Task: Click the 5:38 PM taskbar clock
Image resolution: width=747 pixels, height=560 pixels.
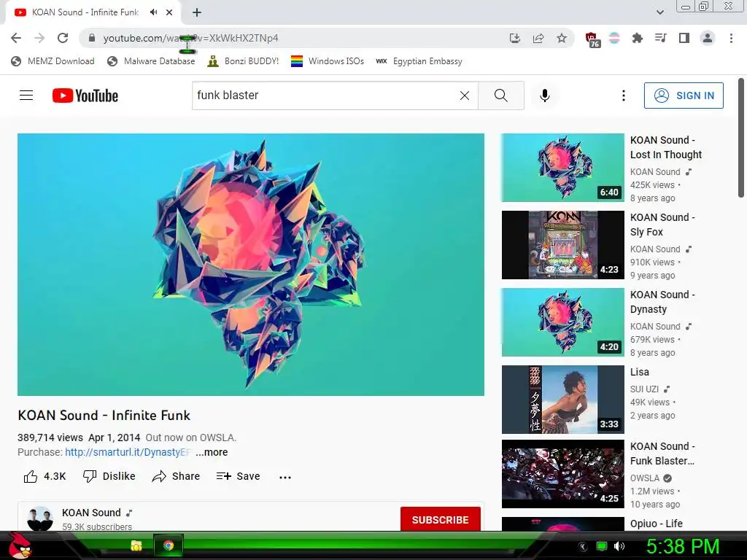Action: [x=682, y=547]
